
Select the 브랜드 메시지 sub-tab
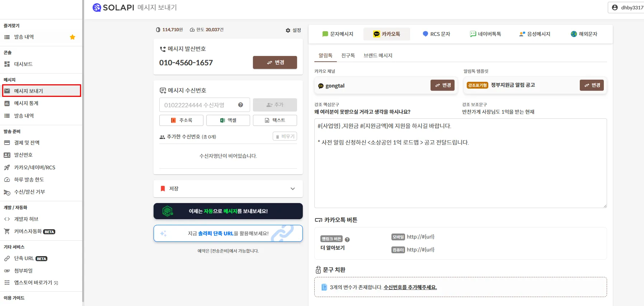[378, 56]
